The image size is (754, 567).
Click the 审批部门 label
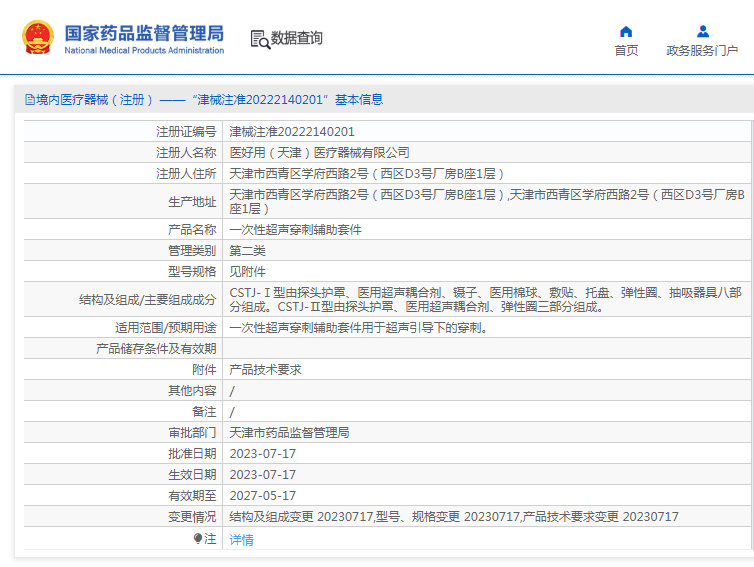(x=192, y=433)
